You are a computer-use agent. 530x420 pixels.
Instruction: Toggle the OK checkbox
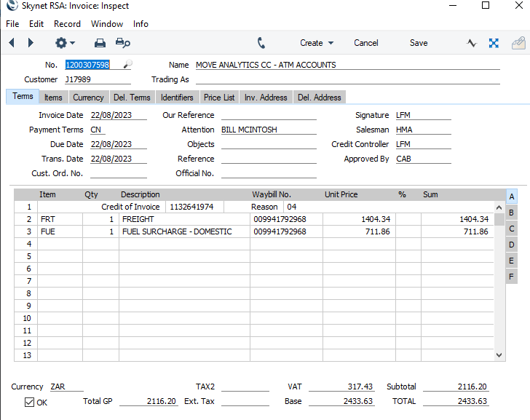pos(29,402)
